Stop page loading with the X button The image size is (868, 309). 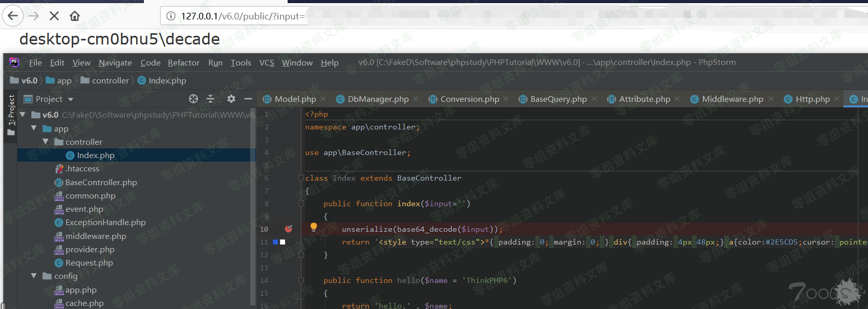click(x=54, y=16)
